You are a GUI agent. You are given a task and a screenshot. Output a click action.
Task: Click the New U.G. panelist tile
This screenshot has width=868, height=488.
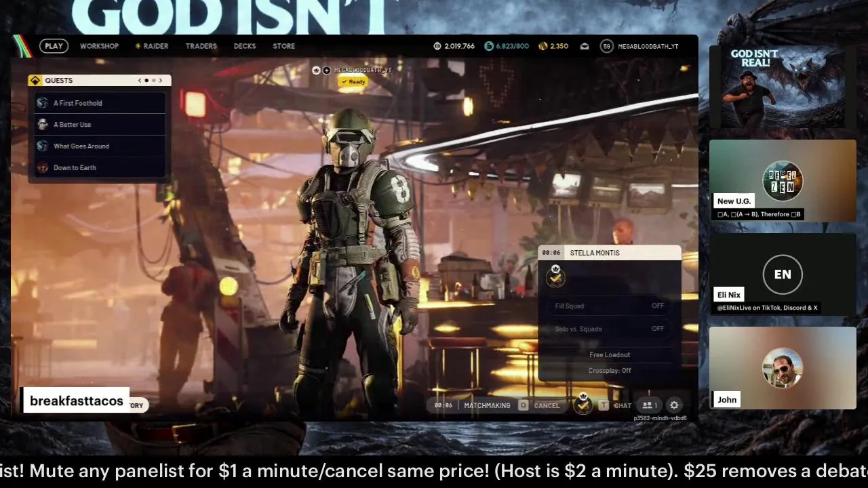(783, 181)
